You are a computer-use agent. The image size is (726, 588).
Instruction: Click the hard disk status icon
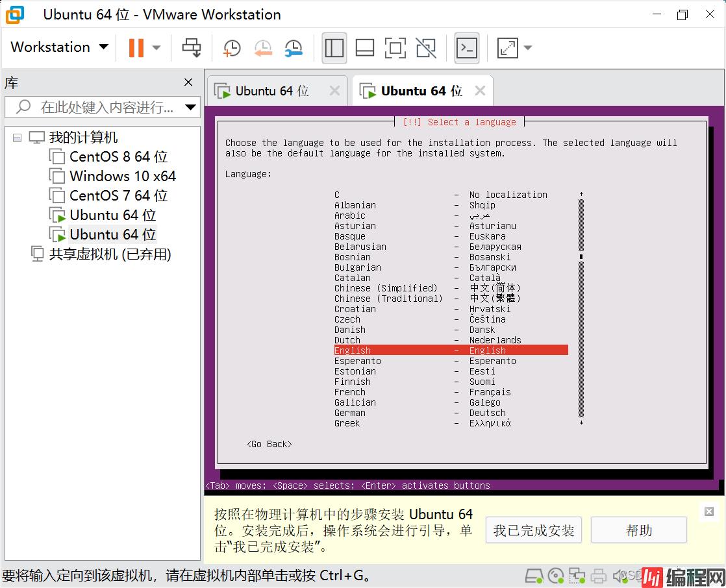click(534, 575)
